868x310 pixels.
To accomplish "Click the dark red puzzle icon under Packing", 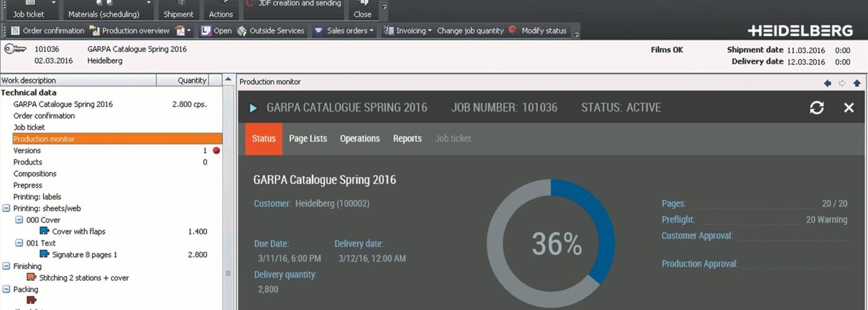I will 32,300.
